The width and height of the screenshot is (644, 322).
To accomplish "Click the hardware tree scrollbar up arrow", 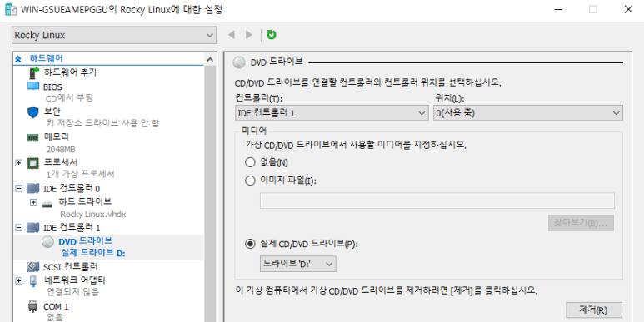I will pos(210,59).
